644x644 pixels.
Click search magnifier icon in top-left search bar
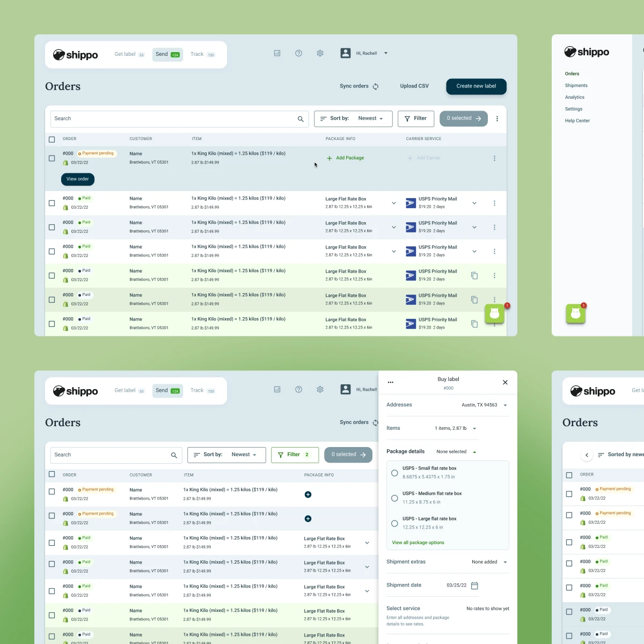(x=301, y=119)
